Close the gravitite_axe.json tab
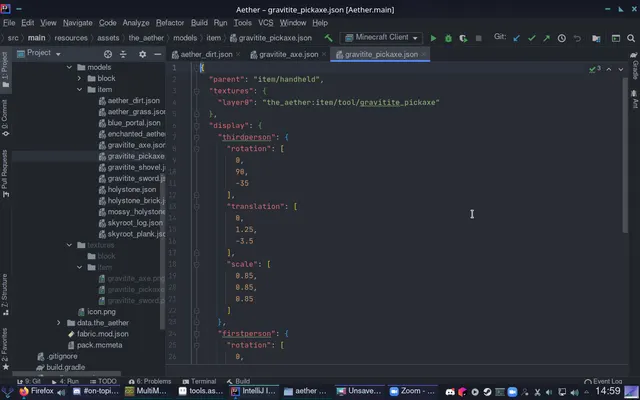Screen dimensions: 640x400 [x=324, y=54]
